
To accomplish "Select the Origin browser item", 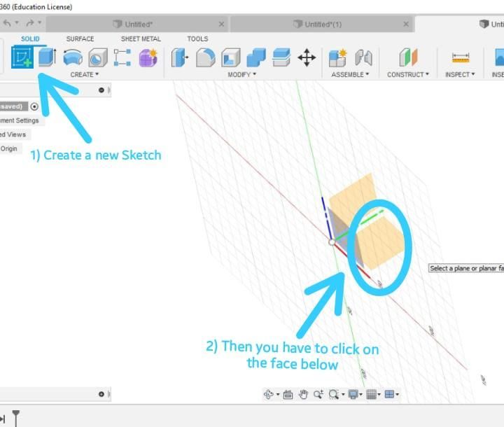I will click(x=8, y=149).
